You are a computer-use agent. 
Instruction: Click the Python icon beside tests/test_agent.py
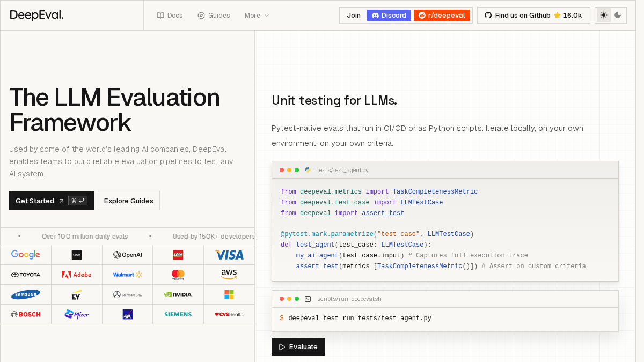click(308, 170)
